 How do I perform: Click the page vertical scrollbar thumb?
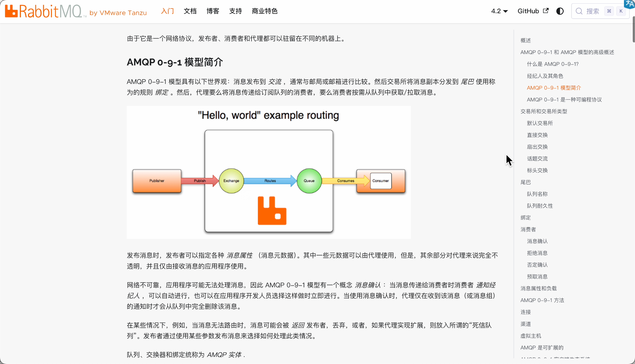633,30
